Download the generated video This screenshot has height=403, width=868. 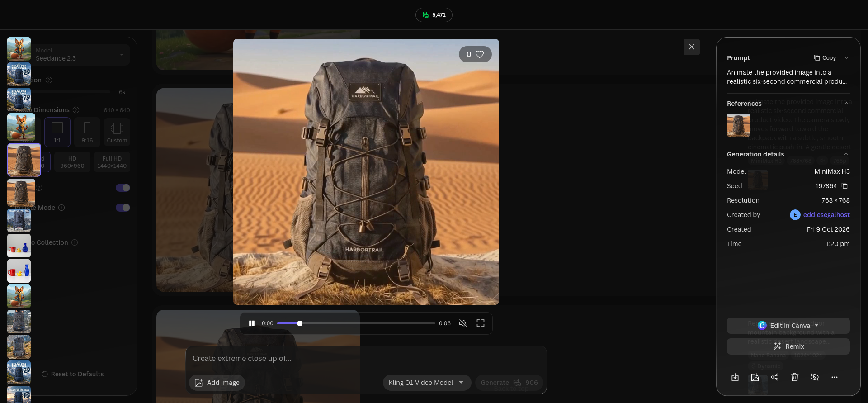coord(735,377)
